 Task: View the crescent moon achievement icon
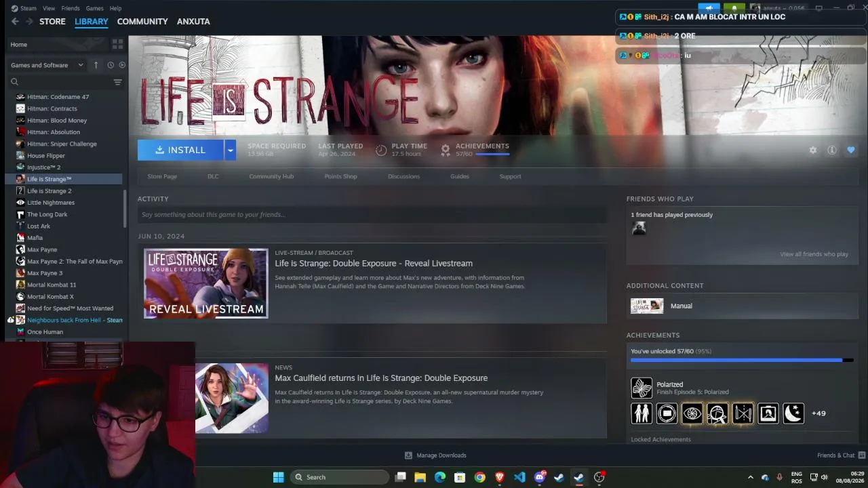(x=793, y=413)
